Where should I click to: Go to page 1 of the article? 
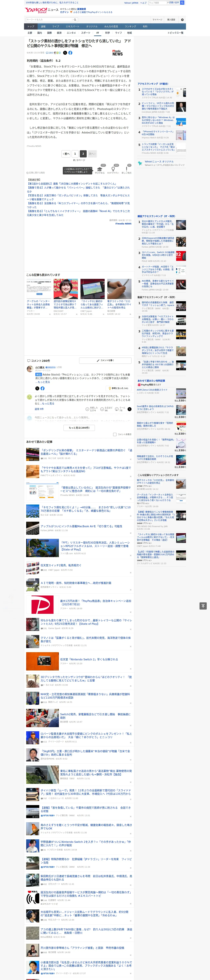75,154
